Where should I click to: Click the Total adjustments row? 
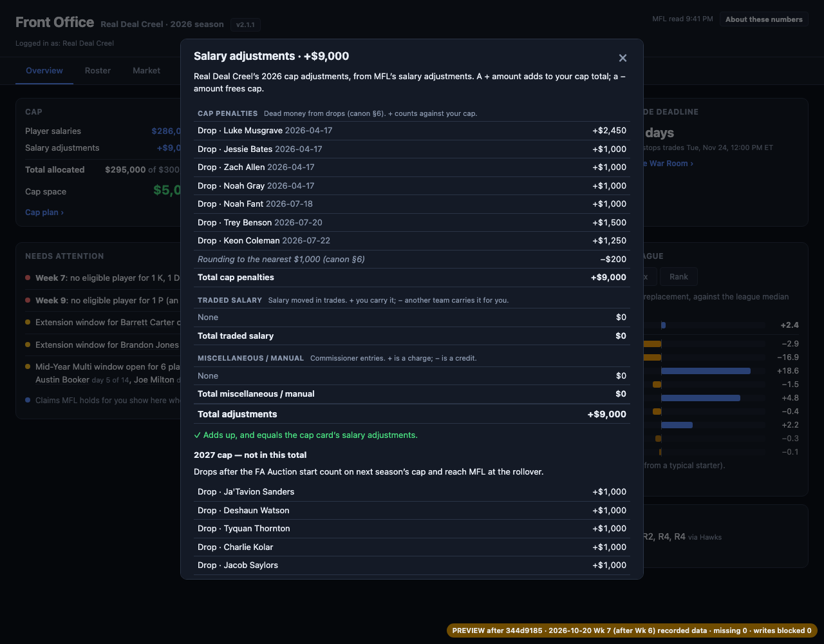pos(412,414)
